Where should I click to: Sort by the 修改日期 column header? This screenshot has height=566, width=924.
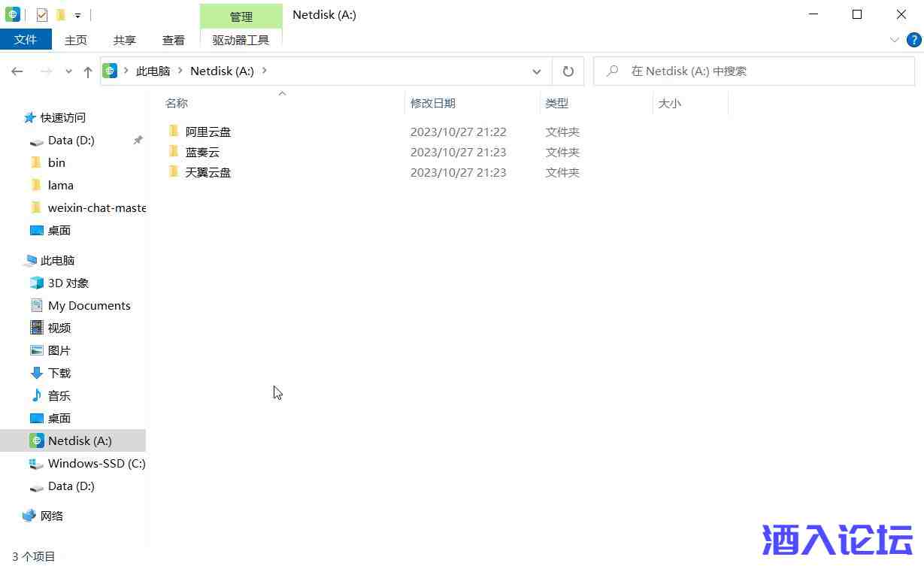coord(433,103)
